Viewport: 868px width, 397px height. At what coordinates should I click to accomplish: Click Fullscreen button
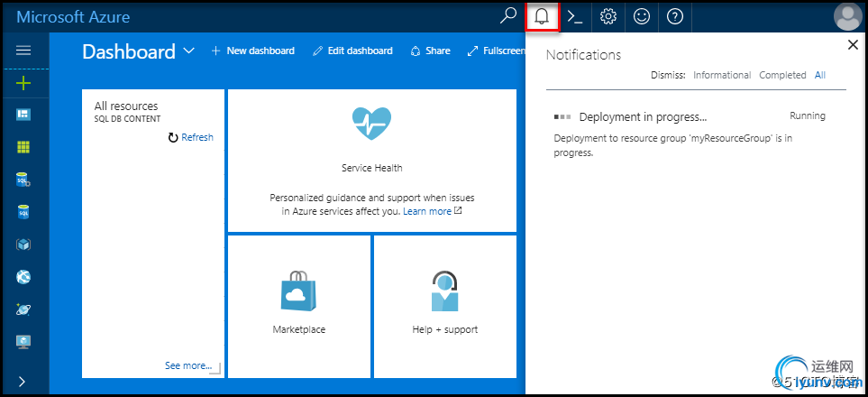click(x=496, y=51)
